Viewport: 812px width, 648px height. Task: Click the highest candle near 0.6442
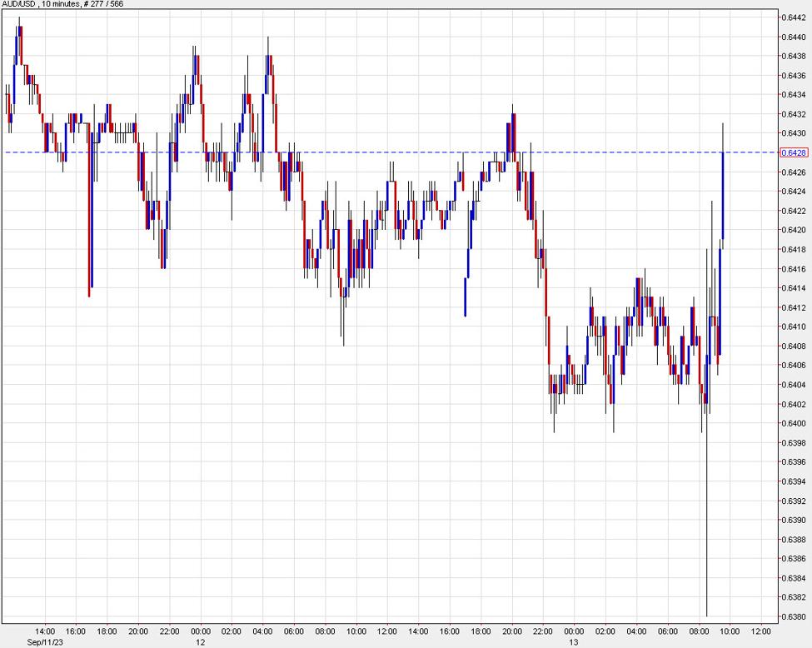[x=18, y=33]
